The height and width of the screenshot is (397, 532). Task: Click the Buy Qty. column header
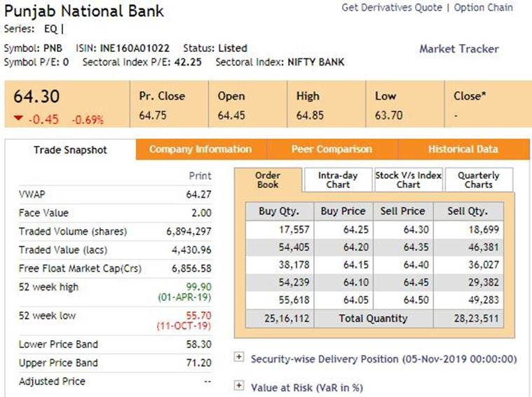coord(279,211)
